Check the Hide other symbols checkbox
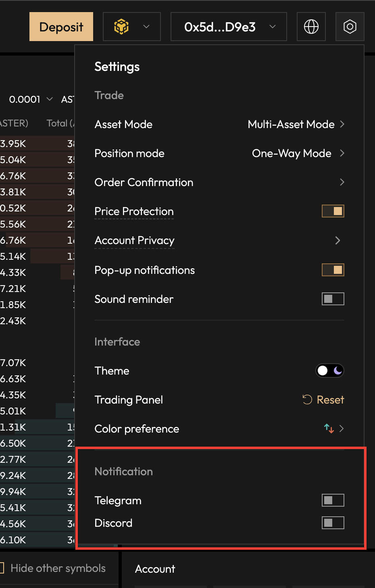The image size is (375, 588). [2, 568]
